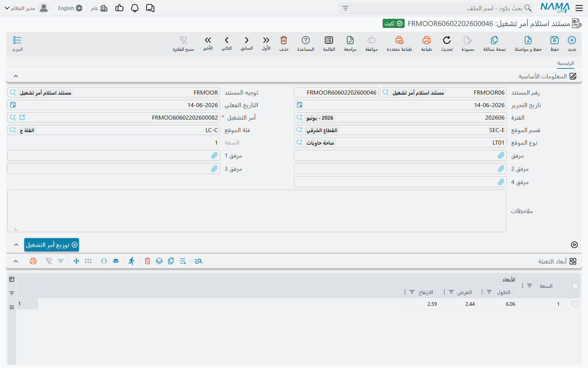The width and height of the screenshot is (588, 368).
Task: Collapse the توزيع أمر التشغيل section
Action: (16, 245)
